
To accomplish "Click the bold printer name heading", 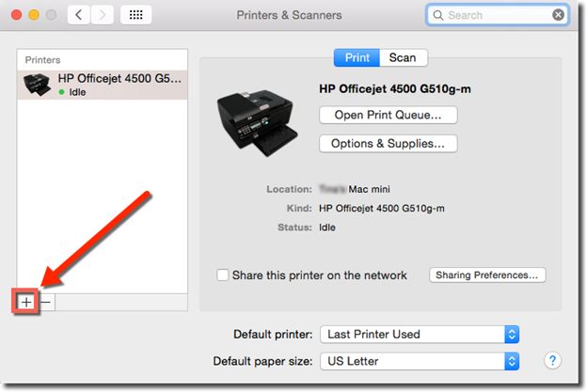I will [x=395, y=89].
